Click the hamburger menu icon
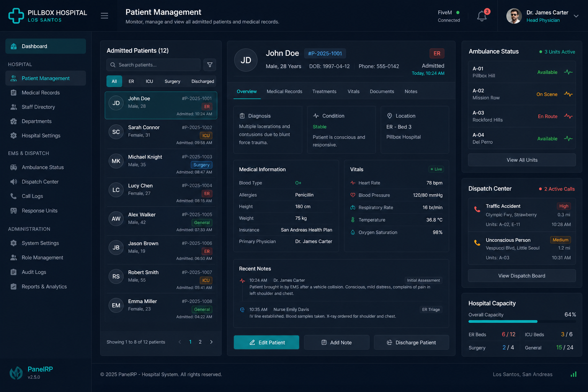The width and height of the screenshot is (588, 392). (x=105, y=16)
